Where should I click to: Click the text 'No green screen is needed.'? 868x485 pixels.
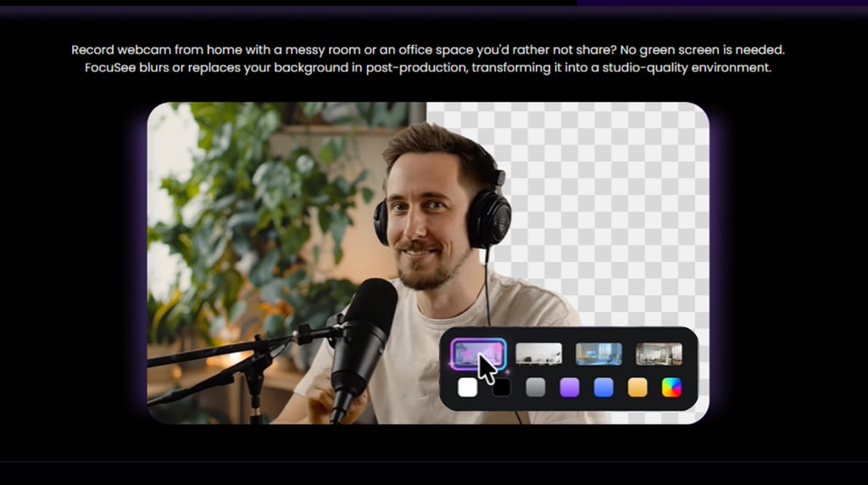[702, 50]
